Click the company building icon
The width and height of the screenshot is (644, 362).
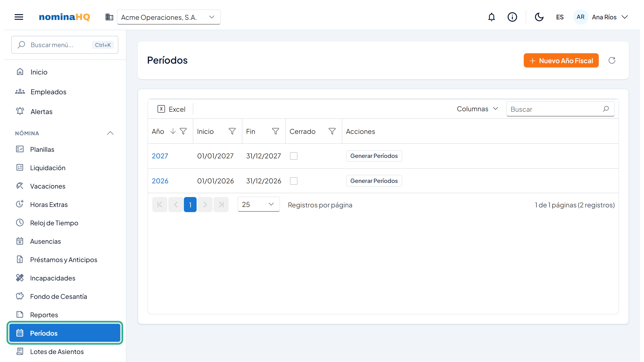pyautogui.click(x=109, y=17)
